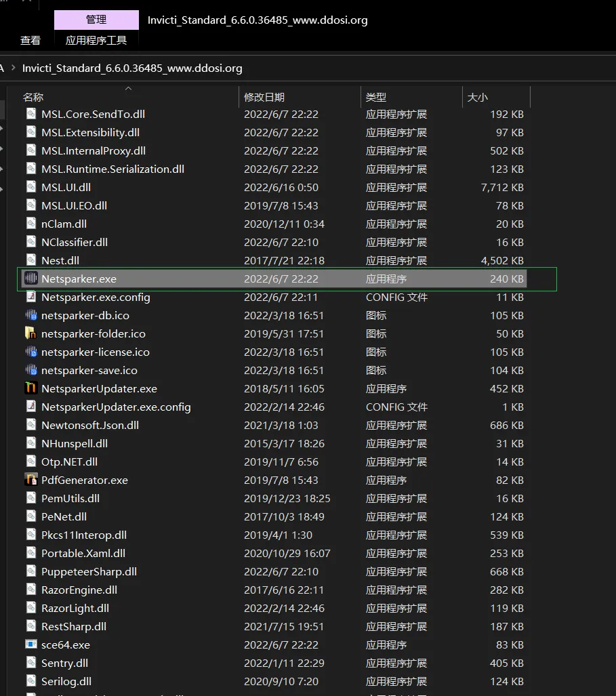
Task: Click date 2022/6/16 0:50 of MSL.UI.dll
Action: (281, 187)
